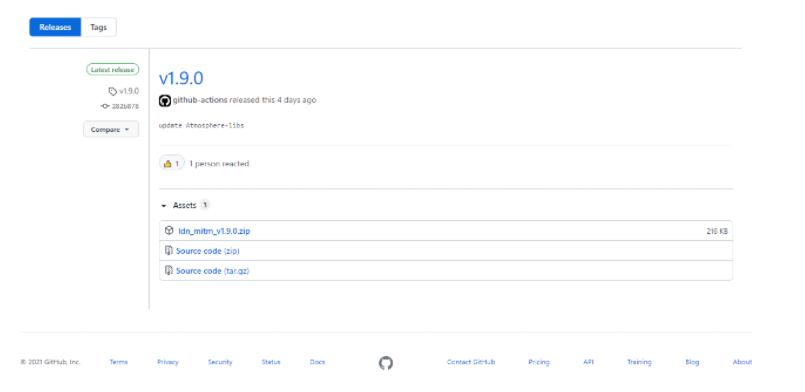
Task: Click the package icon beside ldn_mitm_v1.9.0.zip
Action: pyautogui.click(x=169, y=230)
